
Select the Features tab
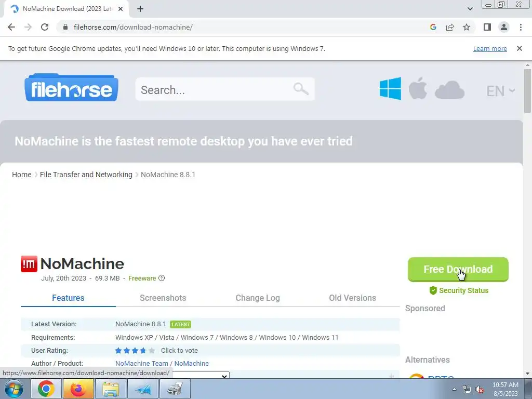pyautogui.click(x=68, y=298)
